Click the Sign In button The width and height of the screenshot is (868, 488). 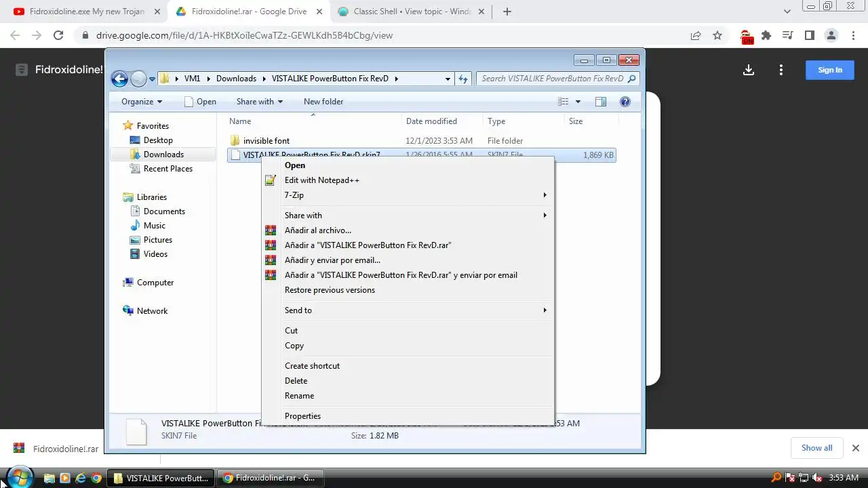pyautogui.click(x=830, y=70)
